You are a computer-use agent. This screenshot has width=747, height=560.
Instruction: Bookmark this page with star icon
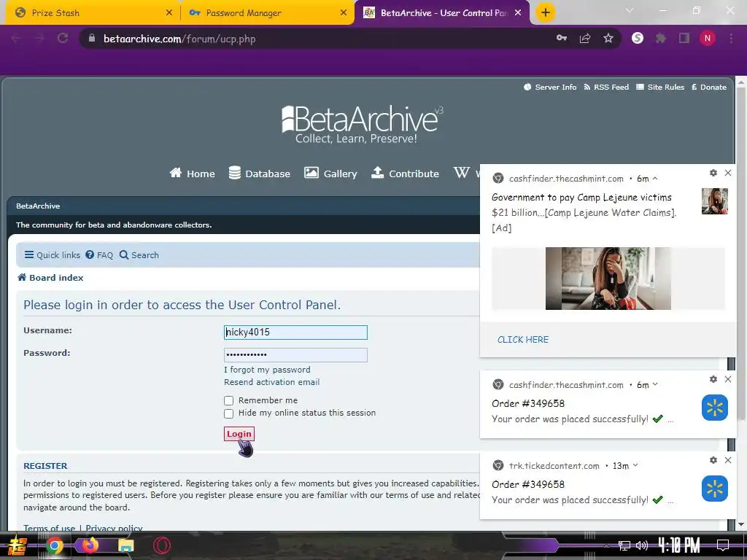click(x=608, y=38)
